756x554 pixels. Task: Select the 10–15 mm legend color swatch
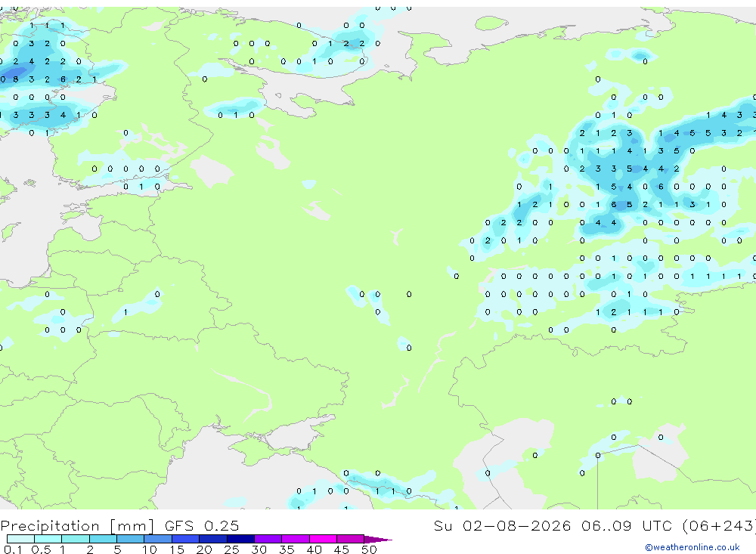click(158, 539)
